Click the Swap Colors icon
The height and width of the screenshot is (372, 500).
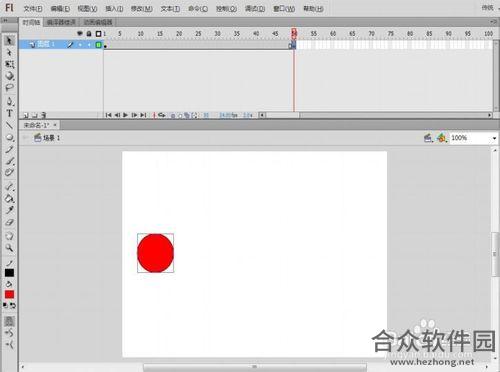tap(13, 305)
